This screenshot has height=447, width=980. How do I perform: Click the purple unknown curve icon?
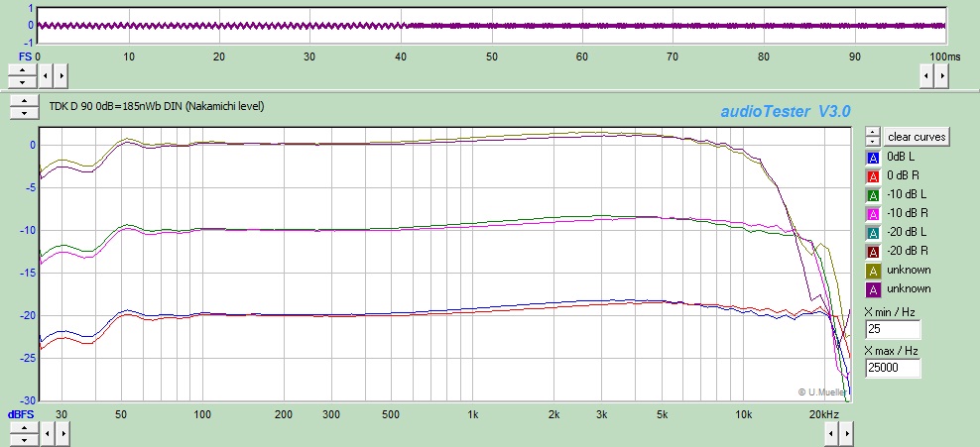pyautogui.click(x=873, y=288)
